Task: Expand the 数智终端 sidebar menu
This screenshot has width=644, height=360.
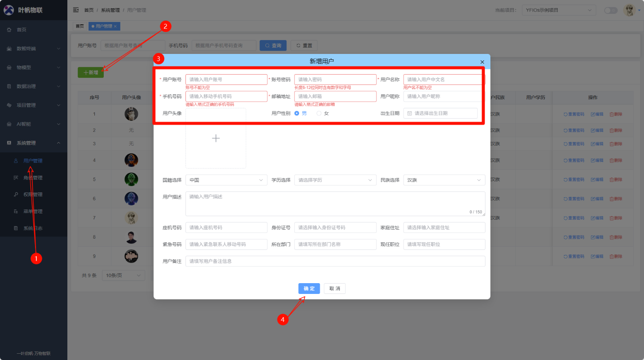Action: click(x=33, y=49)
